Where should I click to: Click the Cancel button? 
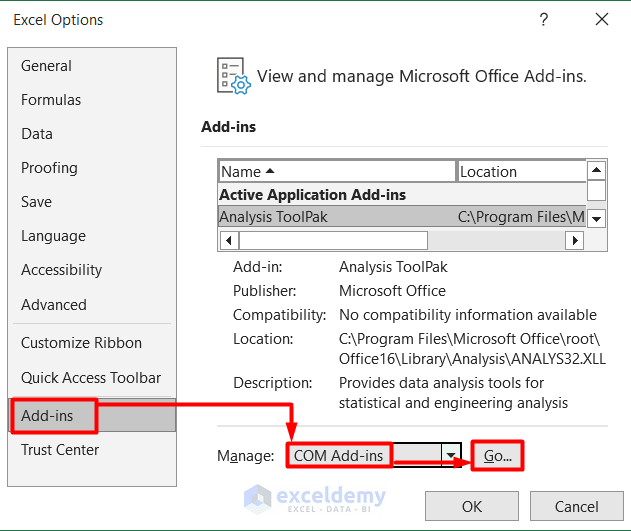click(577, 507)
